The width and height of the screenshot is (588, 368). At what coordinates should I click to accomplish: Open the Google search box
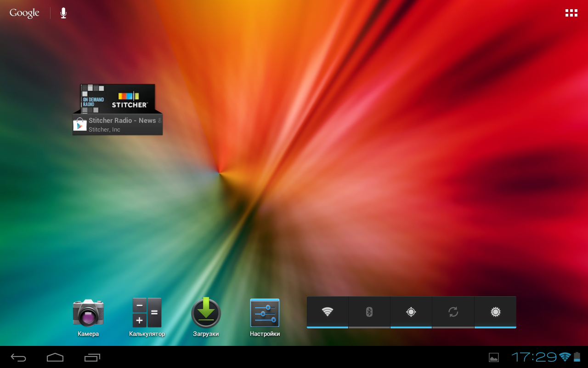point(24,13)
